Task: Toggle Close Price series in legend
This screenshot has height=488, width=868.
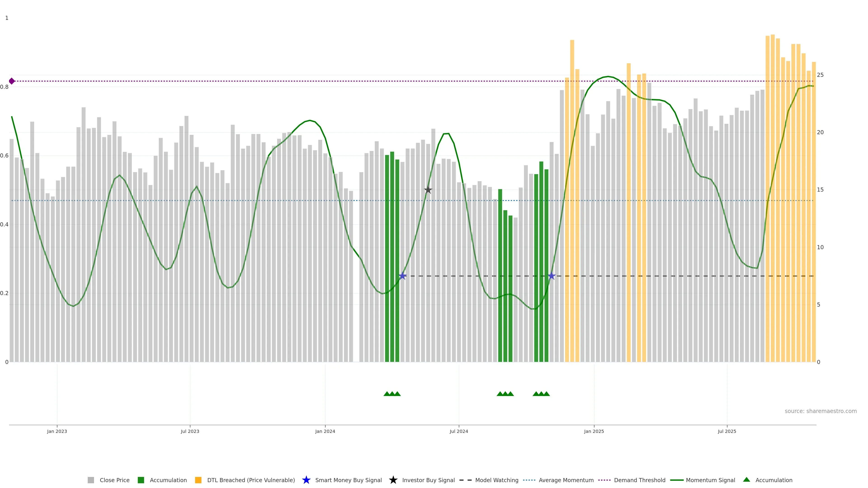Action: [x=114, y=480]
